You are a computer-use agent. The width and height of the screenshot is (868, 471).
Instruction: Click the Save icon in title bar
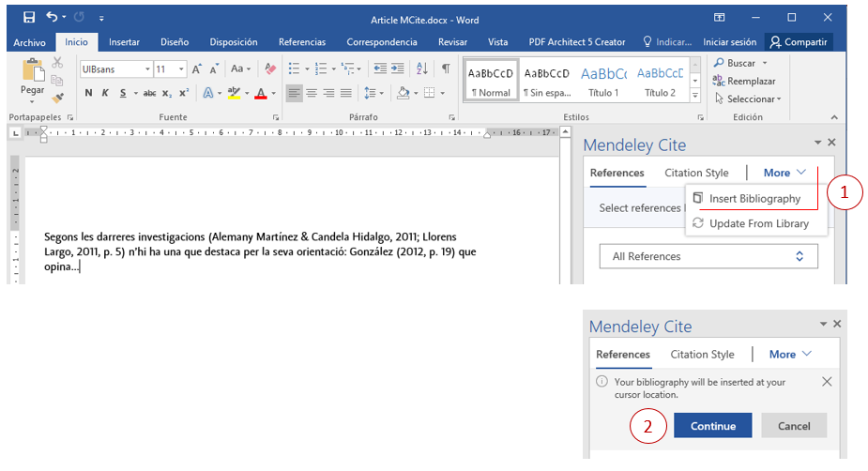click(29, 18)
